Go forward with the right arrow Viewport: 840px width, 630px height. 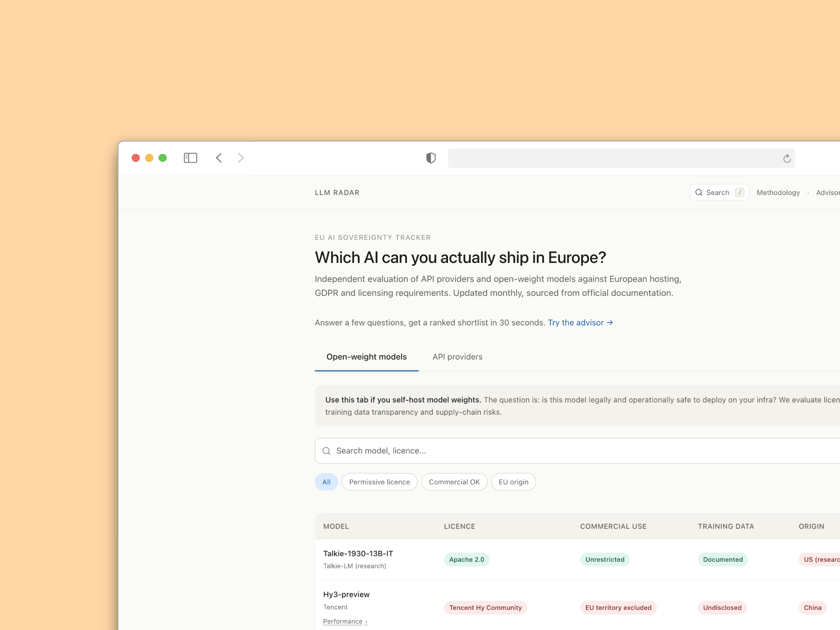click(241, 158)
